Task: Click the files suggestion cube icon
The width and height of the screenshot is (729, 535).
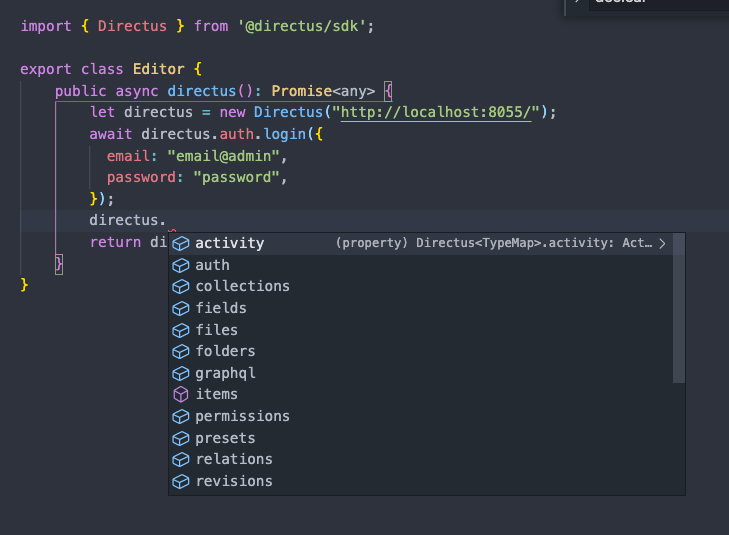Action: click(181, 330)
